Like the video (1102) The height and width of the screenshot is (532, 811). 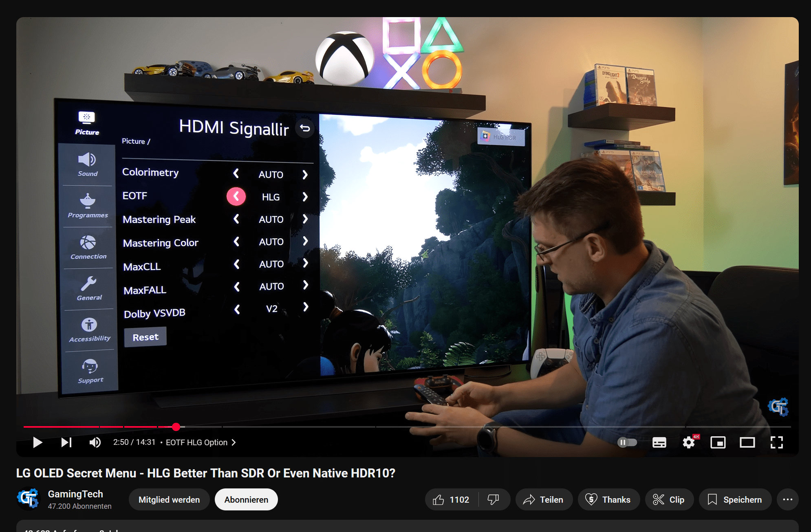(x=451, y=500)
